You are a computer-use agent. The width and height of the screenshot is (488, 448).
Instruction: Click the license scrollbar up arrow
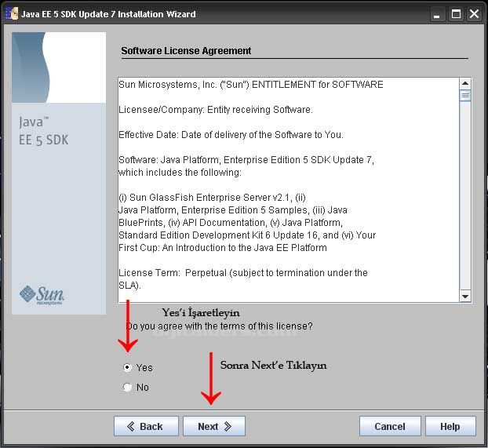pos(465,83)
